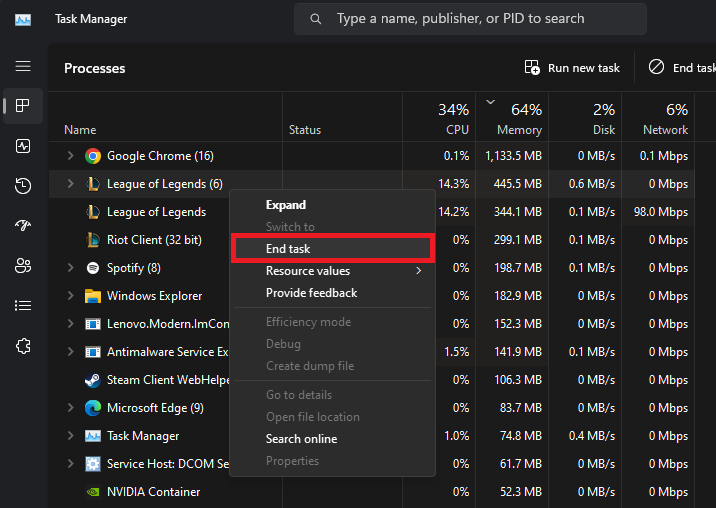Image resolution: width=716 pixels, height=508 pixels.
Task: Click the 299.1 MB memory value
Action: [517, 240]
